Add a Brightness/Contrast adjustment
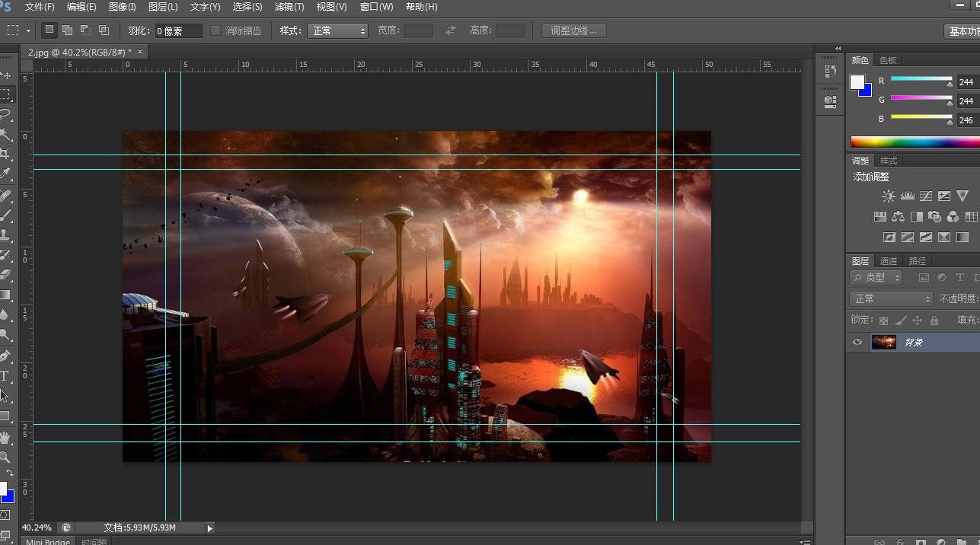The image size is (980, 545). pos(889,196)
